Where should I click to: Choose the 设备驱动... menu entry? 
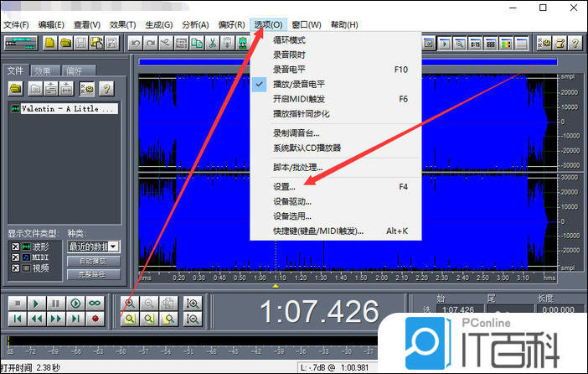336,201
